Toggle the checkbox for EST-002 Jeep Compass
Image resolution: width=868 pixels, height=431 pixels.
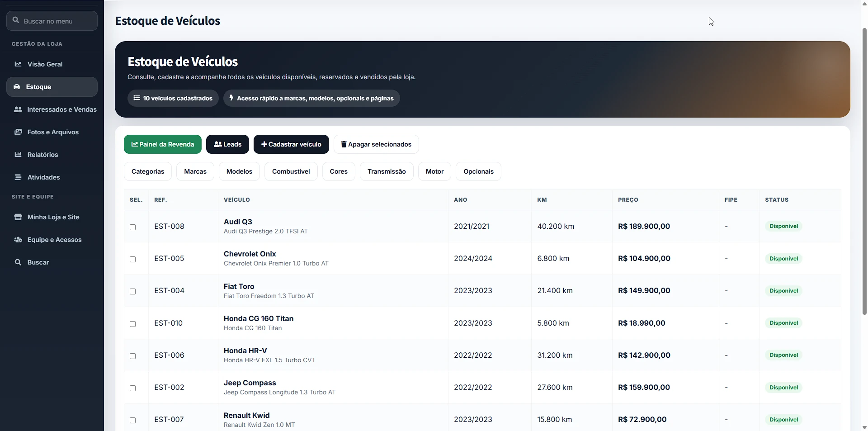[133, 388]
